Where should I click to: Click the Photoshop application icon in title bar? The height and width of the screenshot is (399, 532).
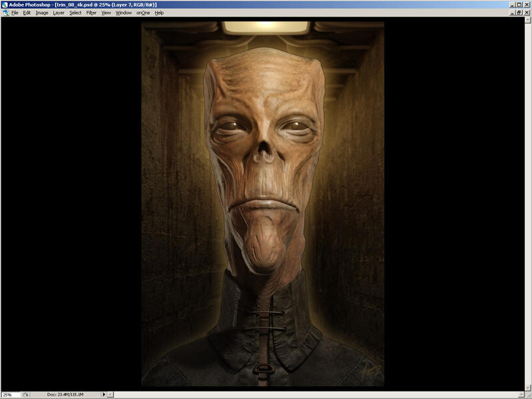pyautogui.click(x=5, y=5)
